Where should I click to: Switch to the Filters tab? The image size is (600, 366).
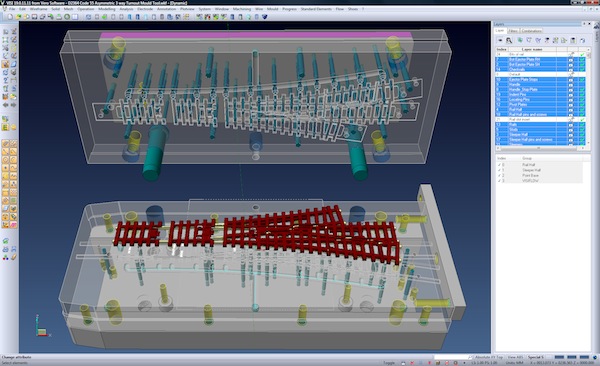(513, 31)
